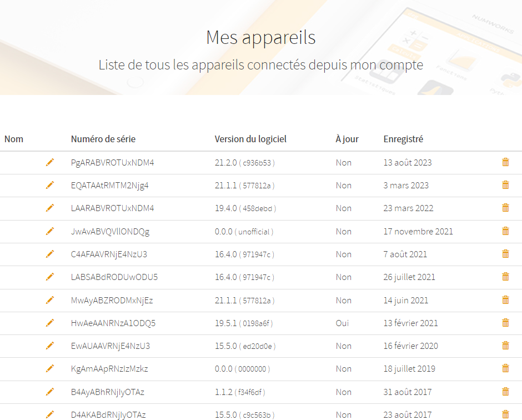
Task: Edit the name of device C4AFAAVRNjE4NzU3
Action: [50, 254]
